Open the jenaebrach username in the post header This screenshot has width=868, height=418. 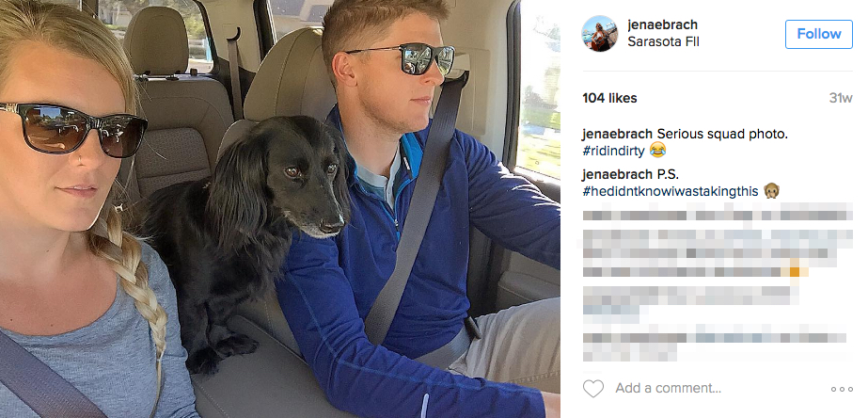point(663,24)
